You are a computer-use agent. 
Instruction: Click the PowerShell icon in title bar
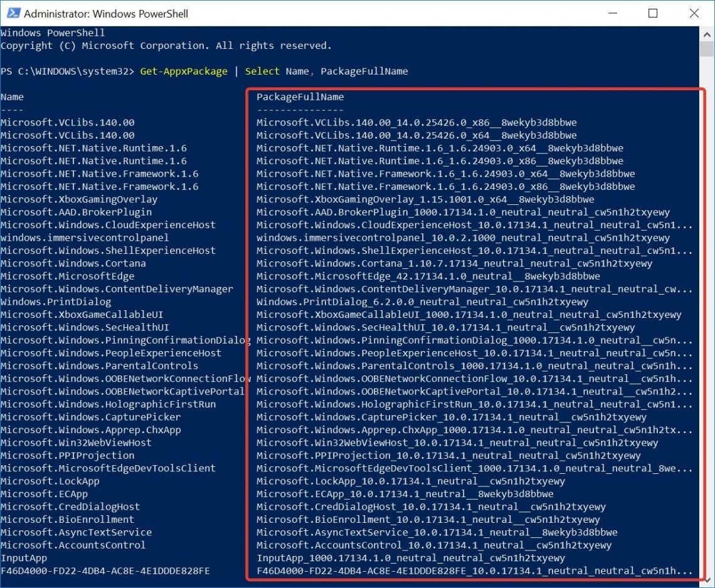coord(13,13)
